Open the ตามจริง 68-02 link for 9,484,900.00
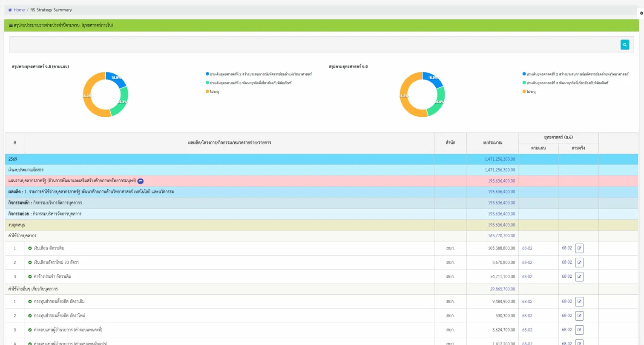 567,301
